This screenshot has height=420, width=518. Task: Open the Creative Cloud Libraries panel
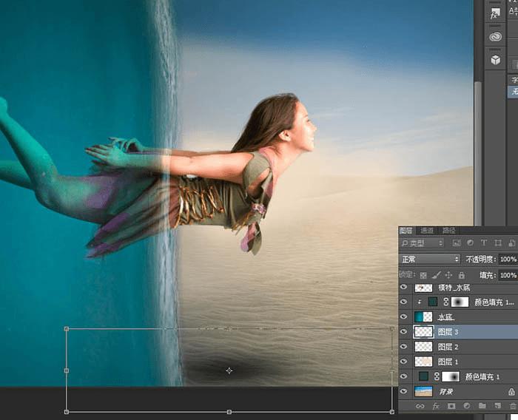[495, 36]
